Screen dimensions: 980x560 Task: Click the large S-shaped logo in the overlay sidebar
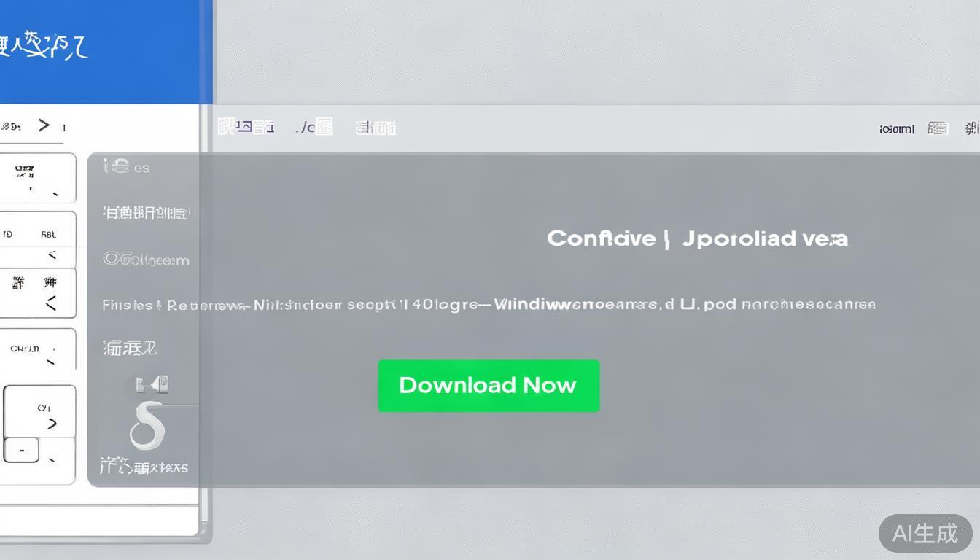coord(147,427)
